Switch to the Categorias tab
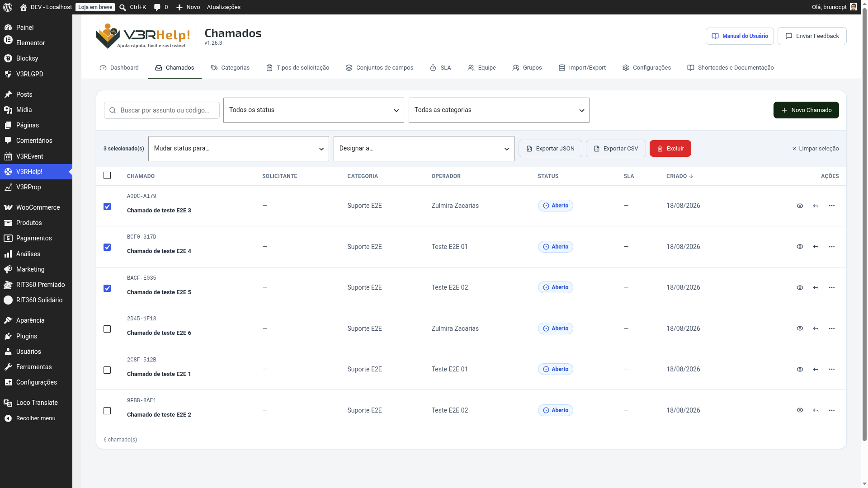This screenshot has width=868, height=488. pyautogui.click(x=230, y=68)
